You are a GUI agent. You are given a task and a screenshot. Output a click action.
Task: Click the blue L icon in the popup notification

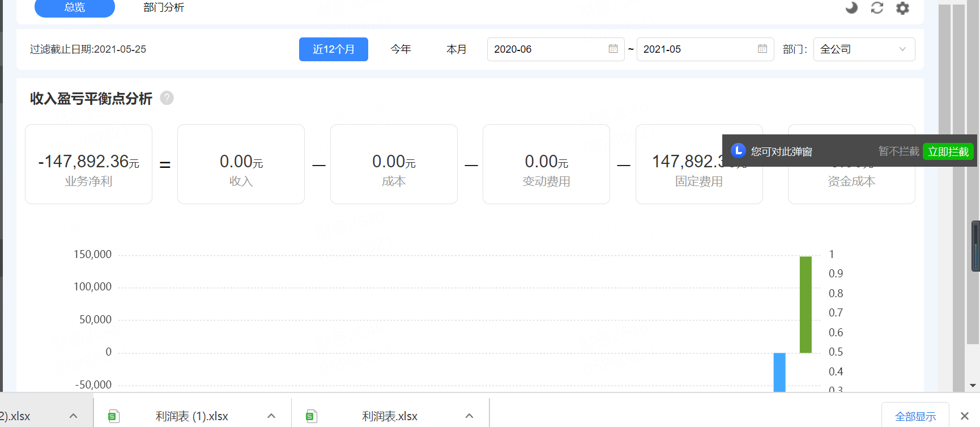[x=738, y=151]
